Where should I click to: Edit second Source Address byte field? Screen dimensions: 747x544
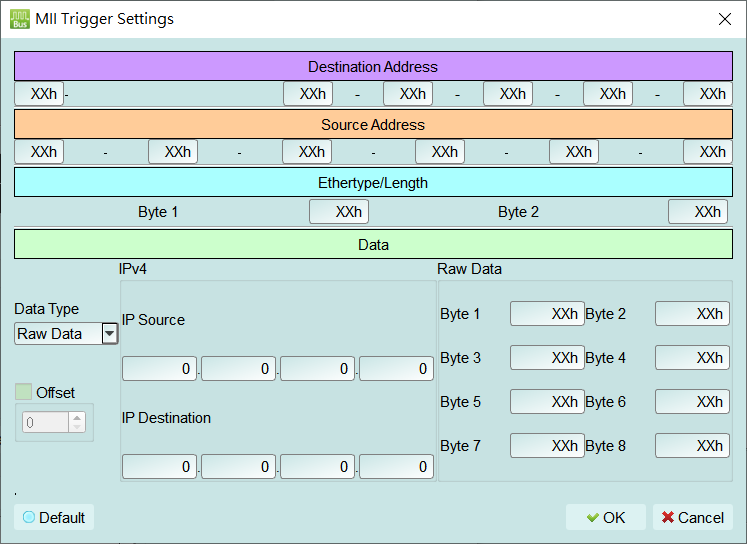(x=173, y=151)
